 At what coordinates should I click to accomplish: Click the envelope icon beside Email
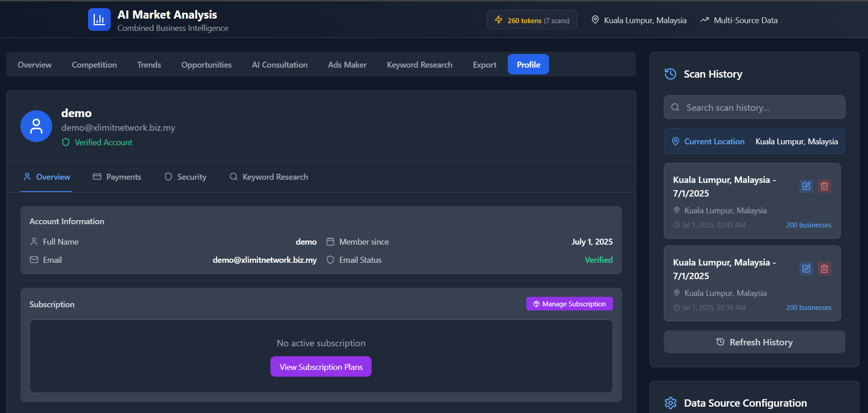click(x=34, y=260)
